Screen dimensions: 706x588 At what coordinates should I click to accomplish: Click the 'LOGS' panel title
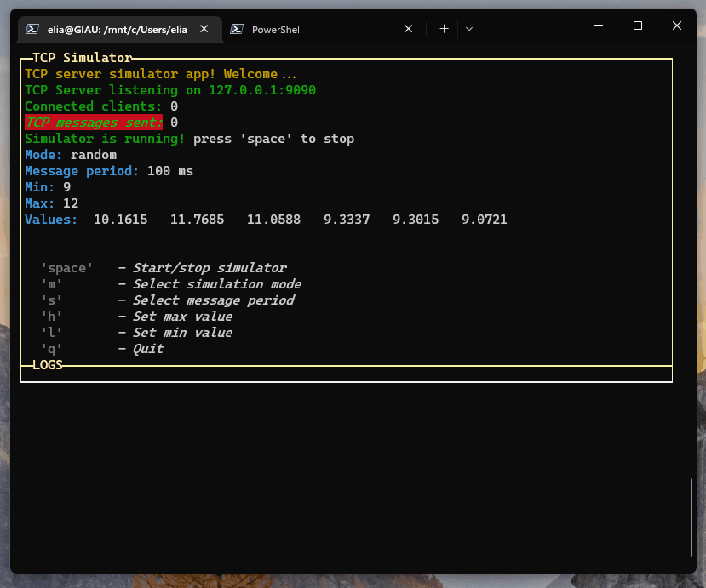tap(48, 365)
